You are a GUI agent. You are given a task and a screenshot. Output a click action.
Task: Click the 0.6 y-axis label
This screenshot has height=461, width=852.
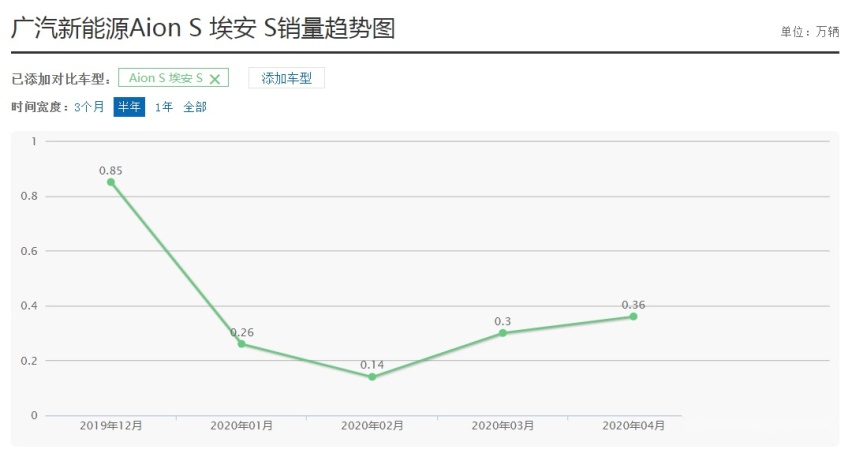point(29,251)
